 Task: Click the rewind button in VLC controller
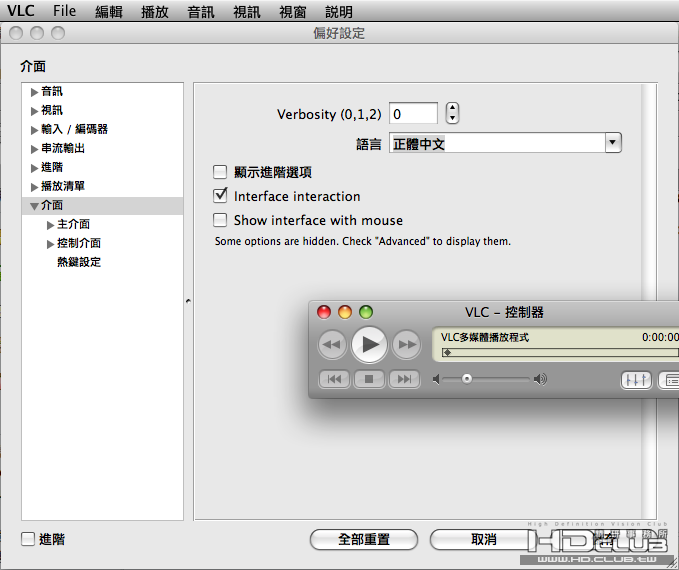click(x=332, y=345)
